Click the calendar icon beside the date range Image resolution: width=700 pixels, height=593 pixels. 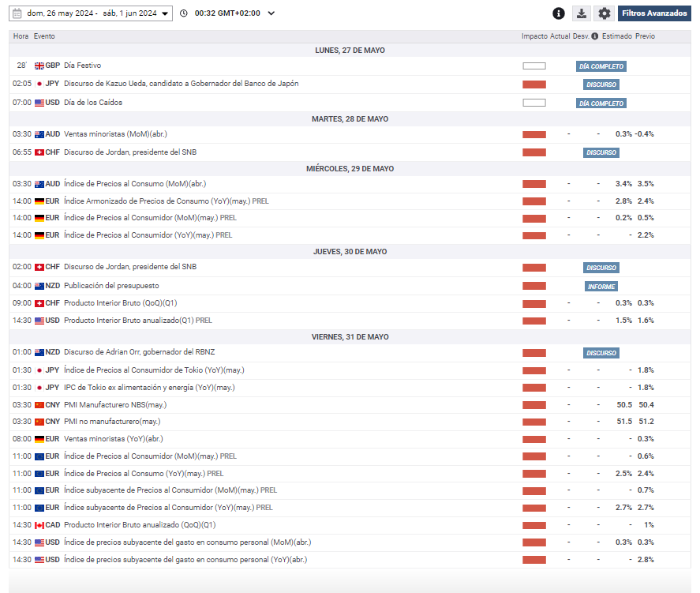(17, 13)
